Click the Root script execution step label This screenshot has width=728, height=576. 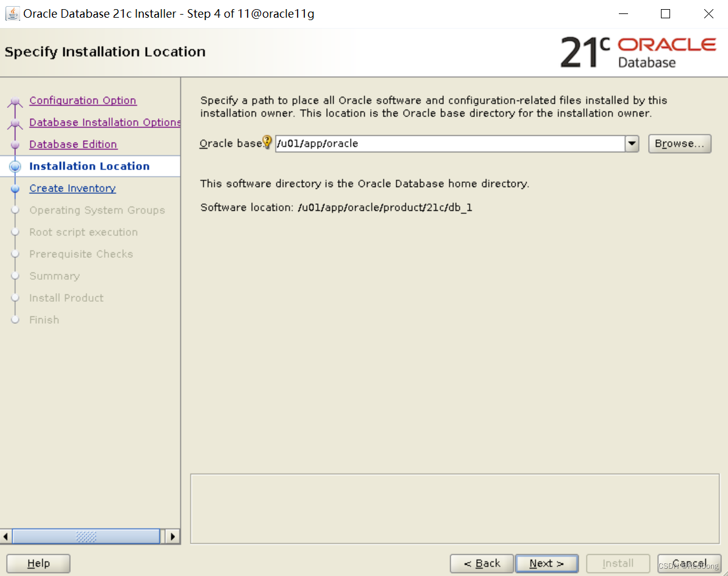[84, 232]
